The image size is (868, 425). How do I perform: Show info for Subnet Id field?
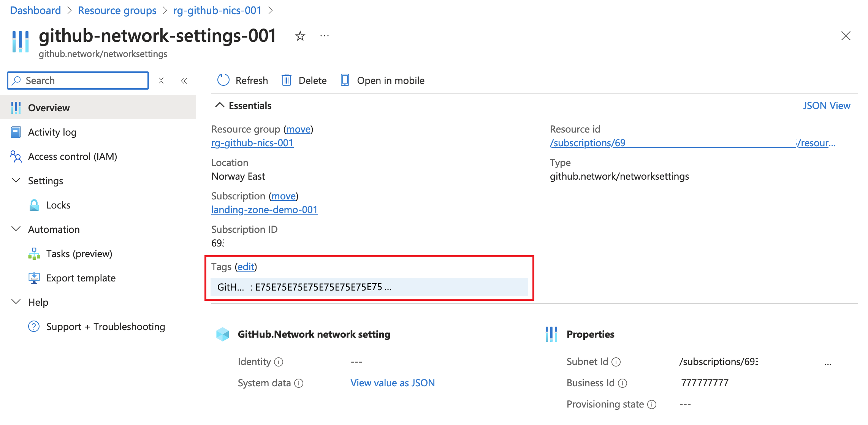click(616, 362)
